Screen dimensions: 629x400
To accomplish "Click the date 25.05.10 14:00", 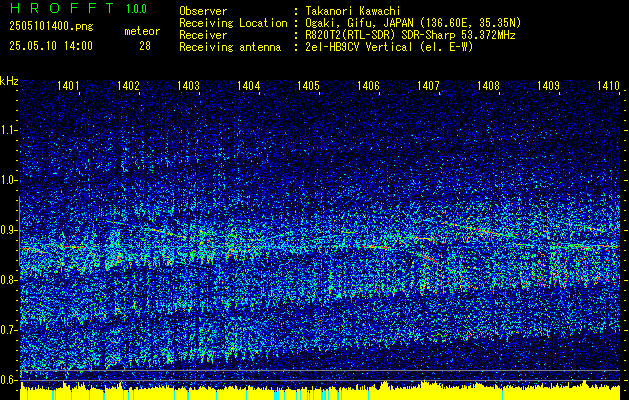I will pos(51,46).
